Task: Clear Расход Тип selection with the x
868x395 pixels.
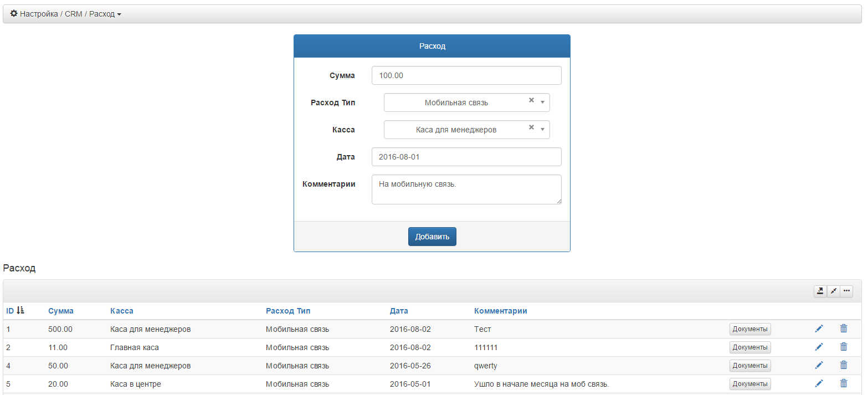Action: pos(531,101)
